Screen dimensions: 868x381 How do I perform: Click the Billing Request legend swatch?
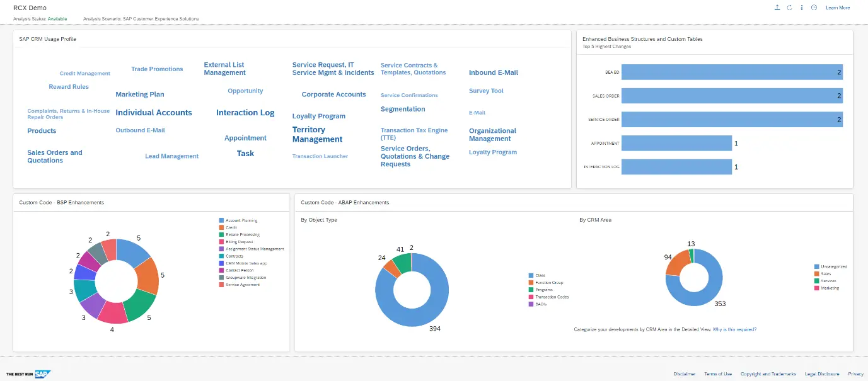221,242
